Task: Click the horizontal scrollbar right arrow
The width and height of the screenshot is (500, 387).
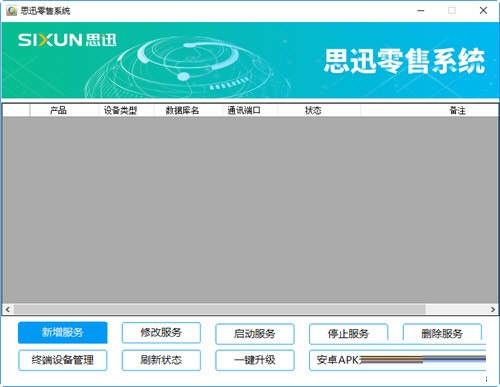Action: [x=493, y=309]
